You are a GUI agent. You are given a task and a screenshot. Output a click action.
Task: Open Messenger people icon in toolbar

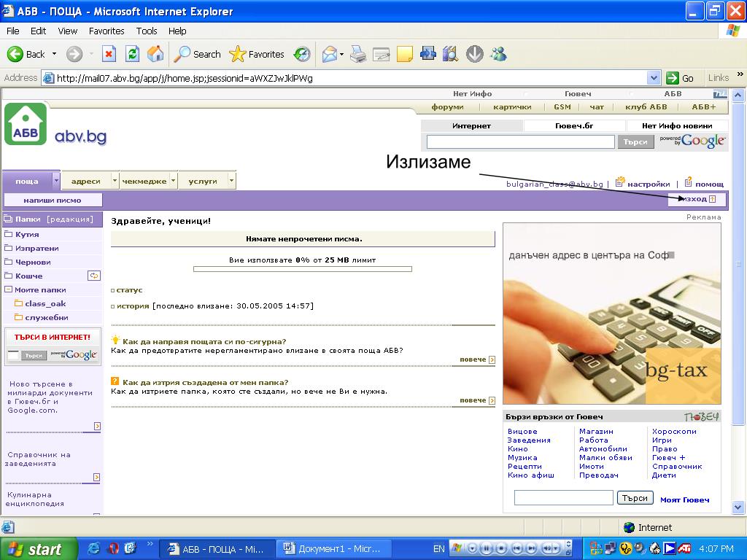click(x=498, y=54)
